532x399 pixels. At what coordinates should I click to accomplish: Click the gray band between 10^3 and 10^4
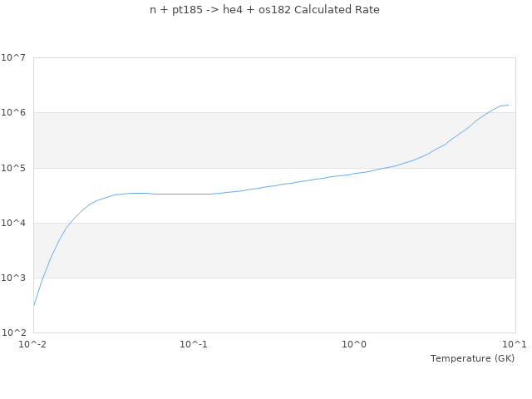[x=274, y=250]
